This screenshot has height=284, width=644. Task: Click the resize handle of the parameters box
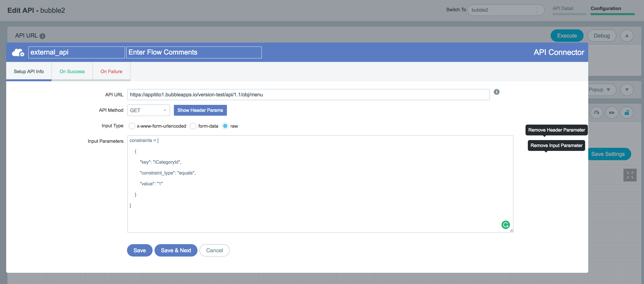pos(511,230)
